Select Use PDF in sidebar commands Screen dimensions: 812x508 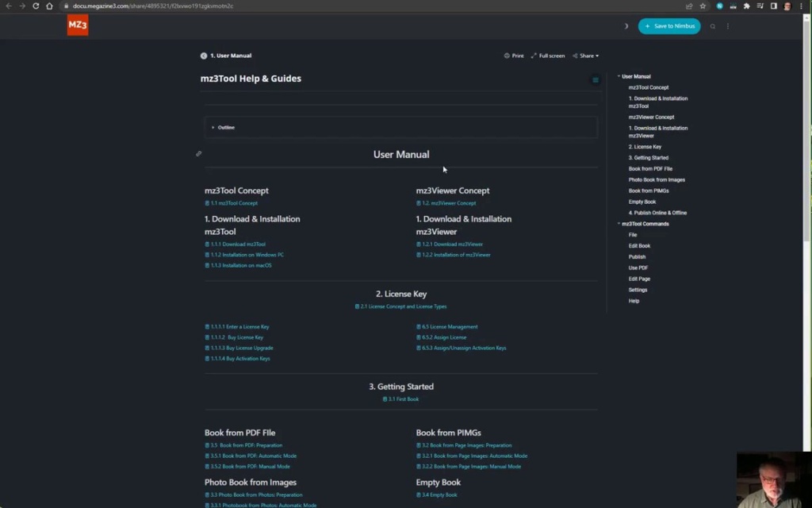[638, 268]
